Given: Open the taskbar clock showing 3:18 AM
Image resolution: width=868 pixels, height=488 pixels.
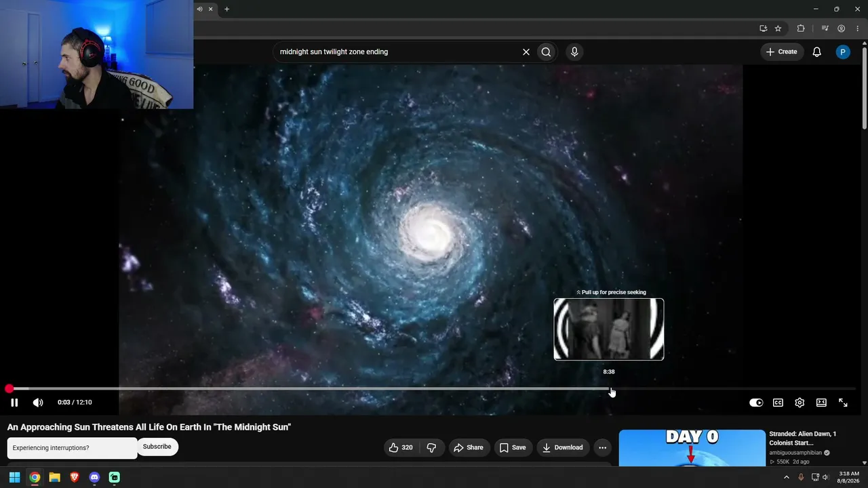Looking at the screenshot, I should coord(849,477).
